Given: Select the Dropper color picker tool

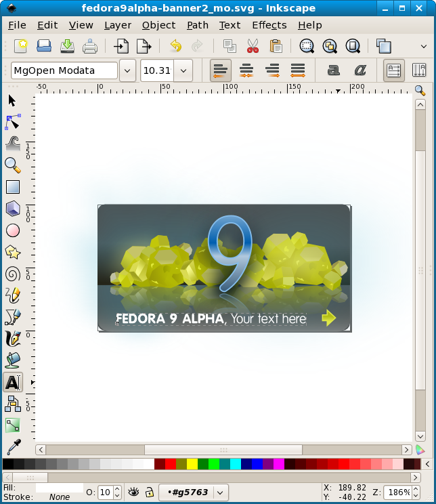Looking at the screenshot, I should coord(14,447).
